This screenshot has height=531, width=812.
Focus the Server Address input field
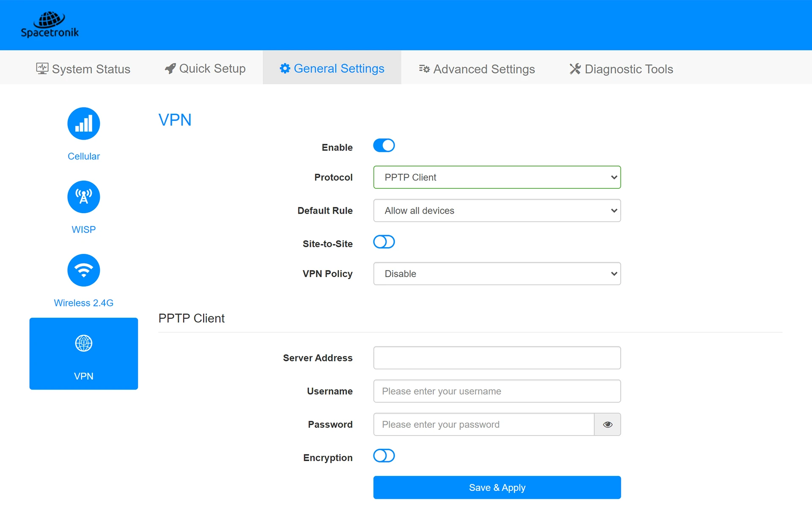[497, 358]
